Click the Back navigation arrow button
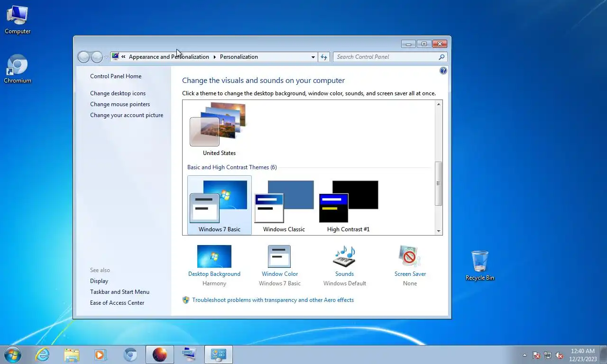This screenshot has width=607, height=364. coord(83,57)
